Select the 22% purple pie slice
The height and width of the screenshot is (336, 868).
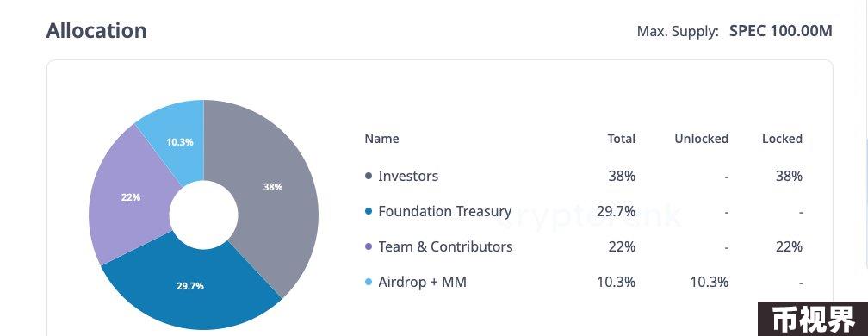click(131, 196)
